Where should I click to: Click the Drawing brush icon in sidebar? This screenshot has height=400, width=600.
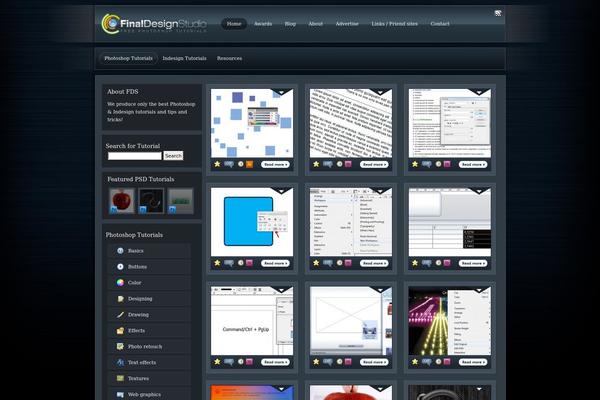tap(120, 315)
